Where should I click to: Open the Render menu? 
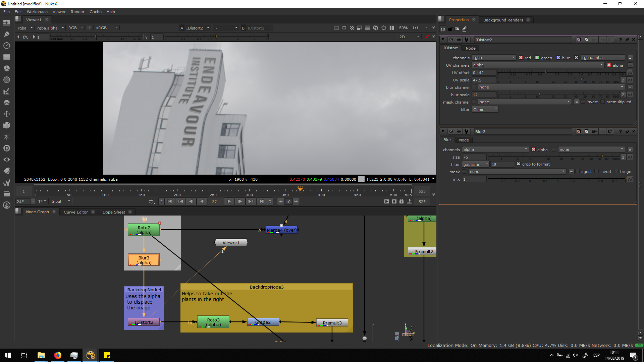[x=77, y=12]
